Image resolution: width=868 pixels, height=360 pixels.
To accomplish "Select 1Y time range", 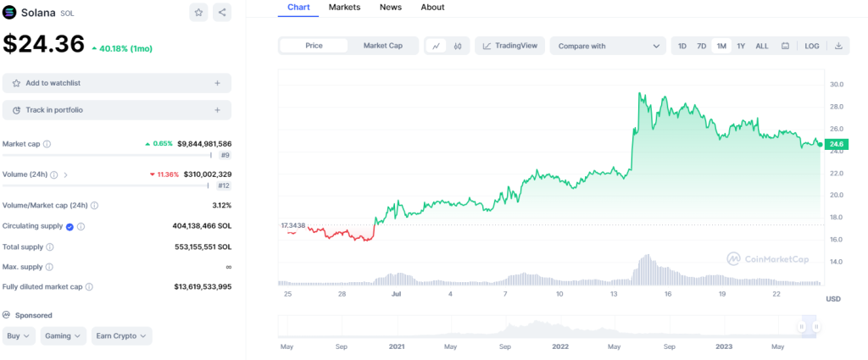I will (x=741, y=46).
